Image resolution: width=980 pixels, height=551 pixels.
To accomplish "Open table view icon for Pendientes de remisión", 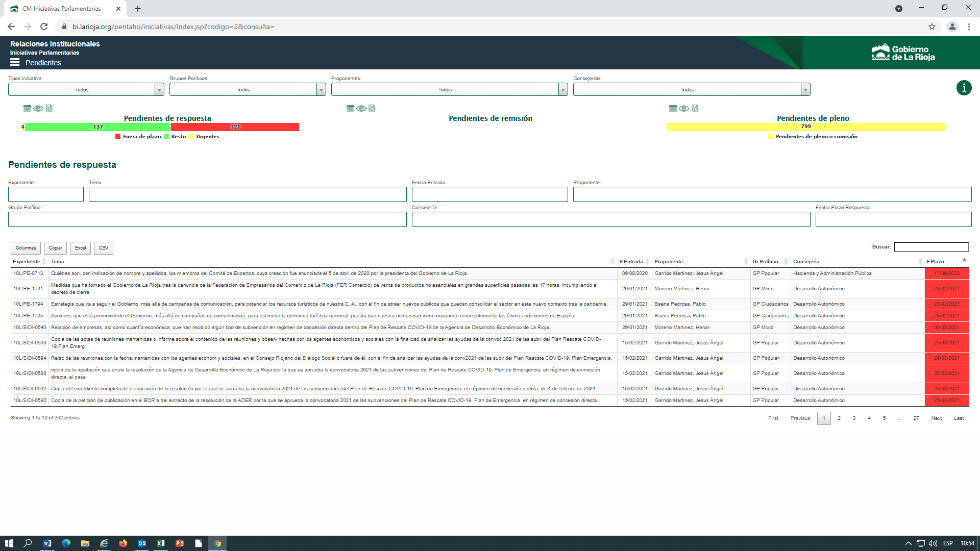I will coord(350,108).
